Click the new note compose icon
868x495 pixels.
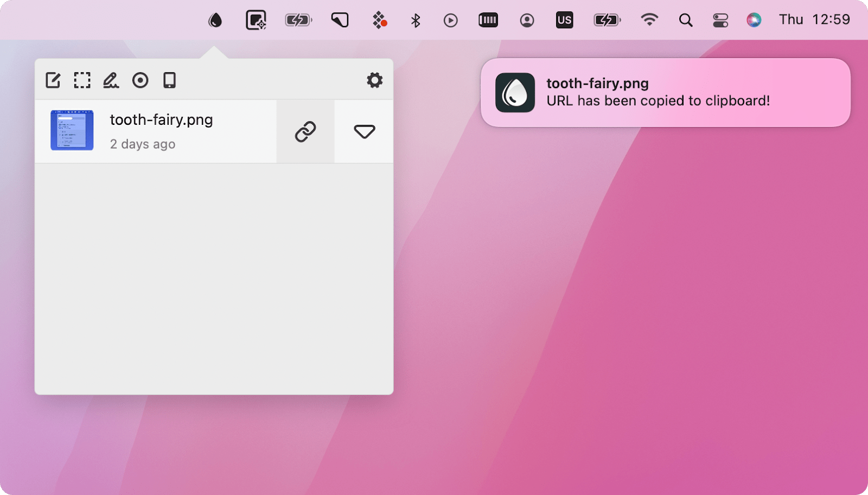[x=53, y=80]
